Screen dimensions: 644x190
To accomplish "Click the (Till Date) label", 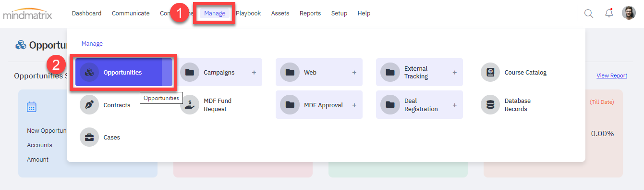I will tap(602, 102).
